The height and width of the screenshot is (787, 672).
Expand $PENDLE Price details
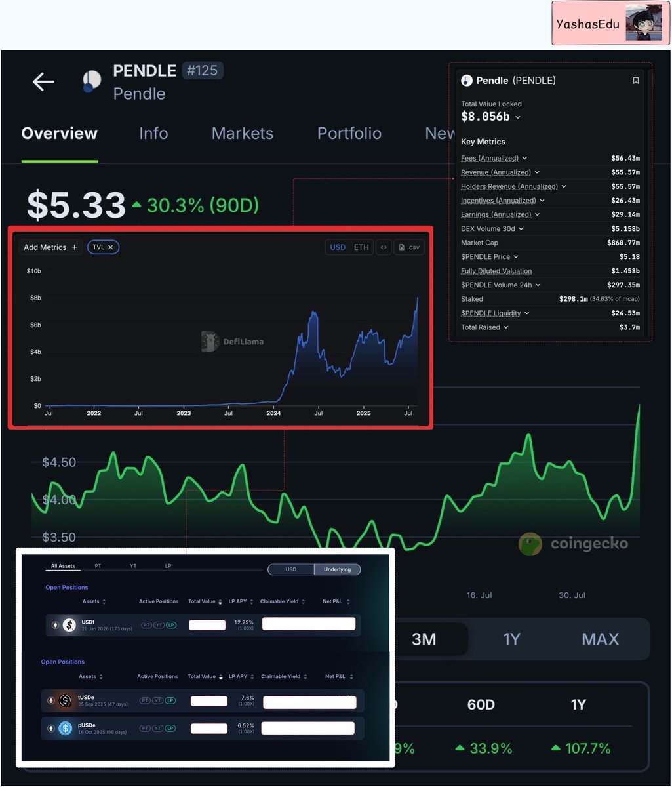516,257
